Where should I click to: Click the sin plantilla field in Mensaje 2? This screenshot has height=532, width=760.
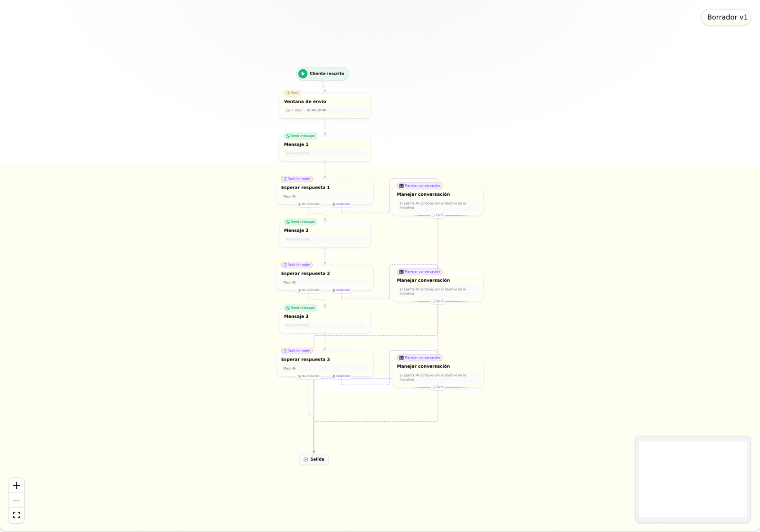click(325, 239)
